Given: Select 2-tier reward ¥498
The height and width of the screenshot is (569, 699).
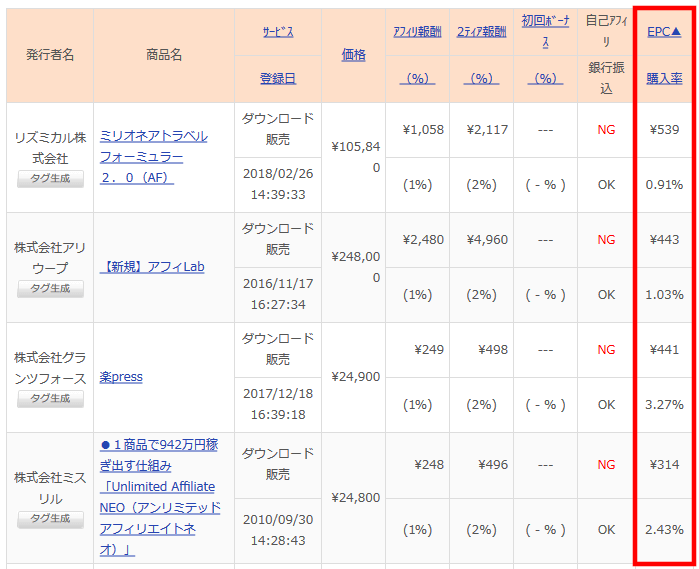Looking at the screenshot, I should pos(493,350).
